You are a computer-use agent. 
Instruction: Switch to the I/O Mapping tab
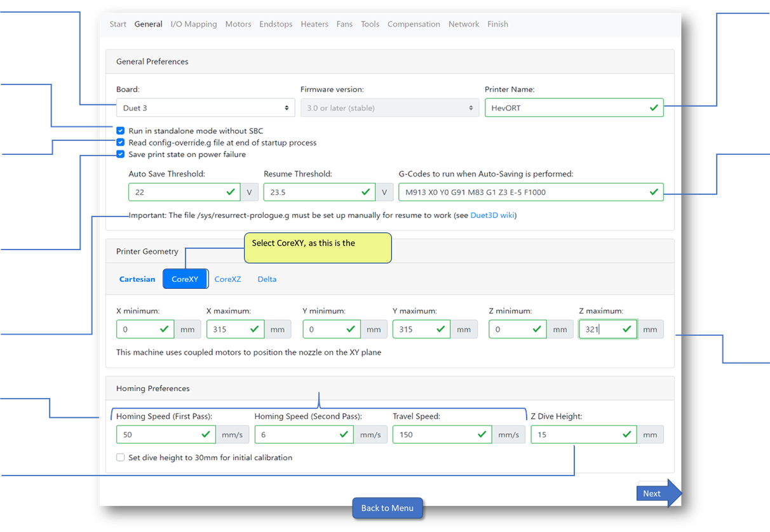pos(194,24)
